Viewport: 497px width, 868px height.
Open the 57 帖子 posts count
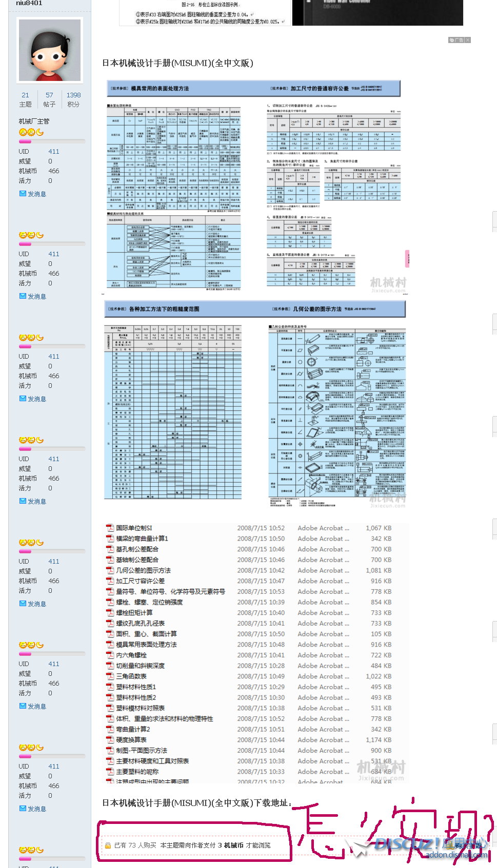(49, 95)
